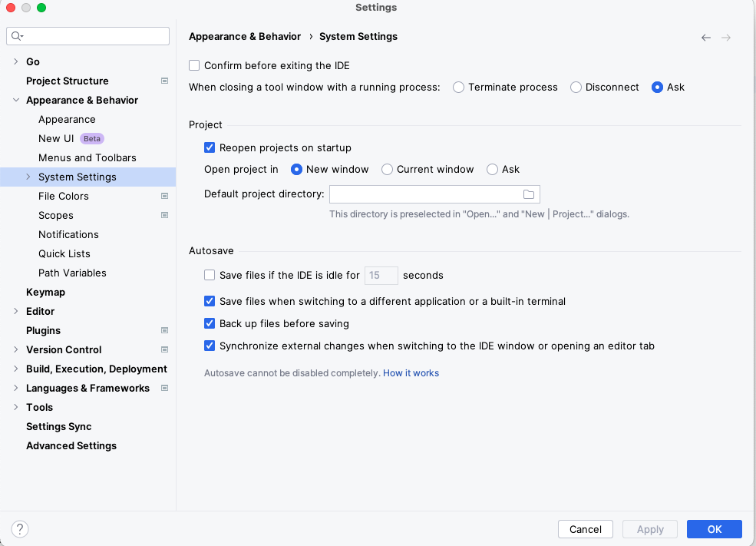Click the folder browse icon for default project directory

click(x=528, y=194)
